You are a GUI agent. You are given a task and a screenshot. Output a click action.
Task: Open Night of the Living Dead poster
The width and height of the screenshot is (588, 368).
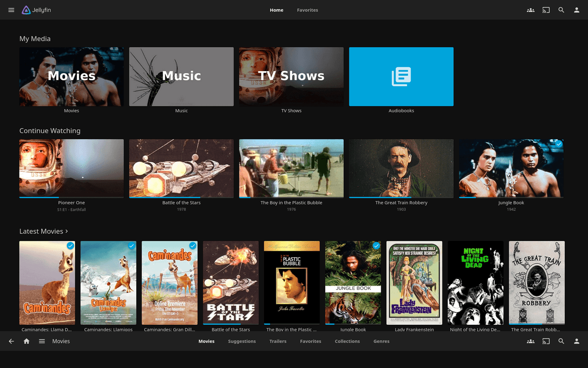476,283
